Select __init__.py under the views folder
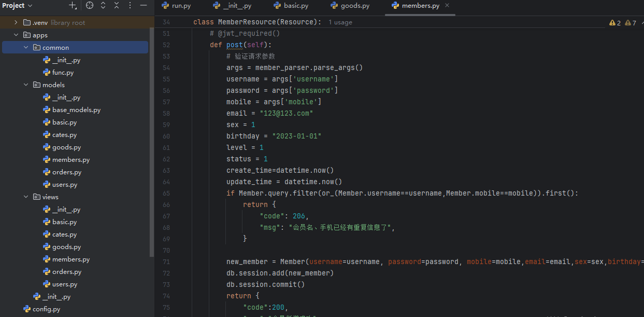Viewport: 644px width, 317px height. 66,209
